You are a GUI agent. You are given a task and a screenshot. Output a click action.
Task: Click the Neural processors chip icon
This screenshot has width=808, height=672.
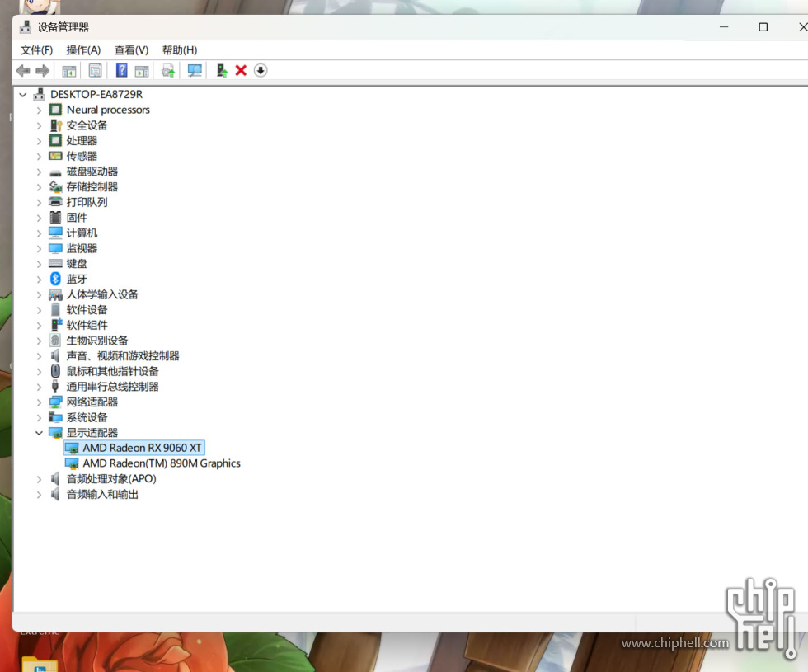56,110
